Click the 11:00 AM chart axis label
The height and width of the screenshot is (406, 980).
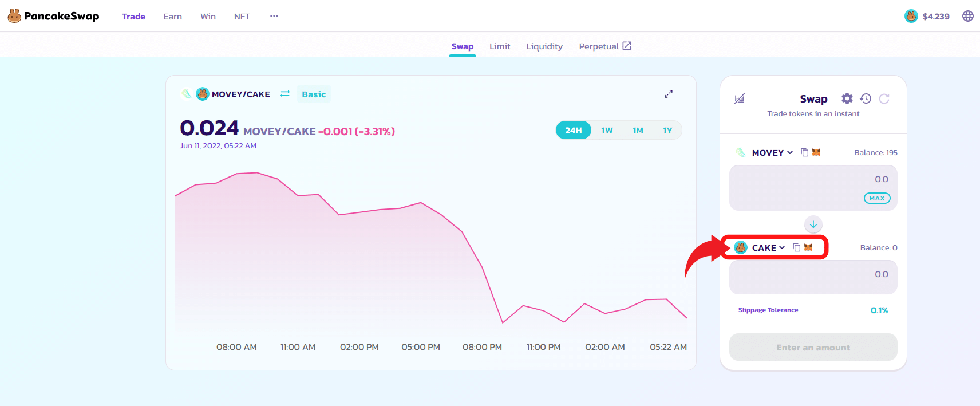pyautogui.click(x=298, y=347)
